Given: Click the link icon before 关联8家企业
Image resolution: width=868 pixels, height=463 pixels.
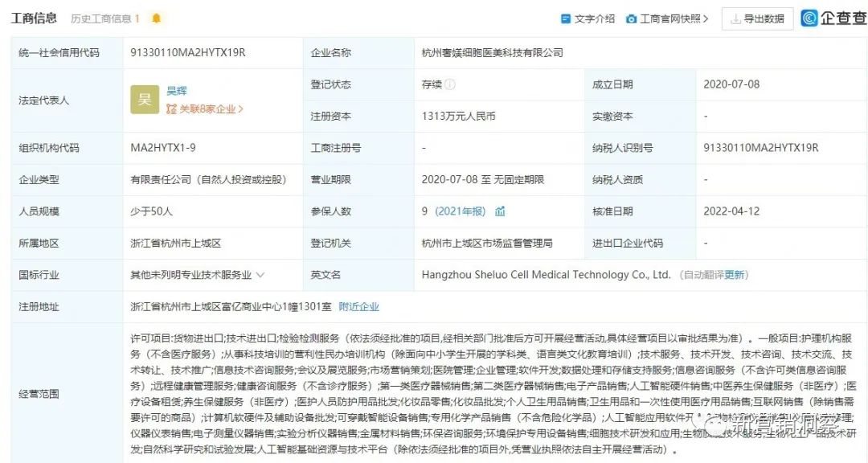Looking at the screenshot, I should [172, 109].
